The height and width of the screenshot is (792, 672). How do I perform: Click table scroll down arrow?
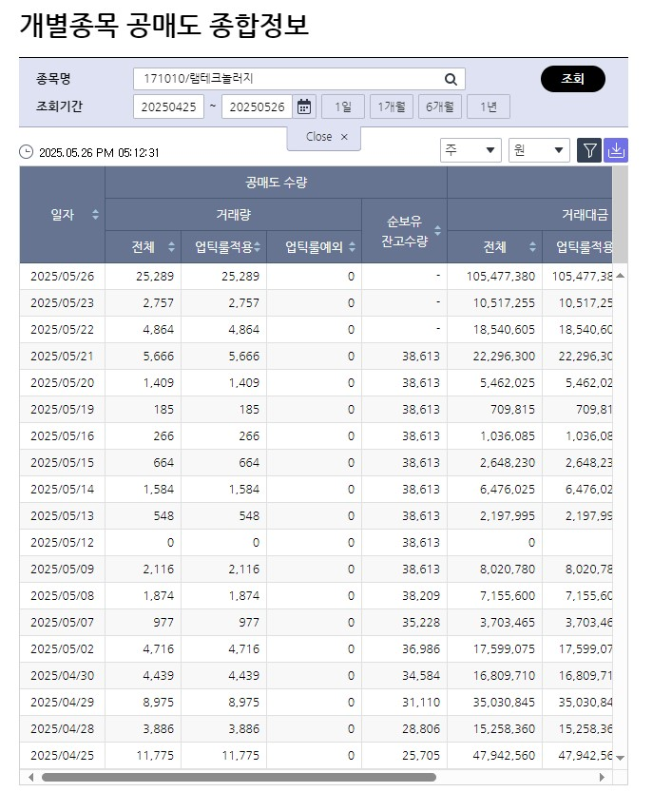coord(621,758)
